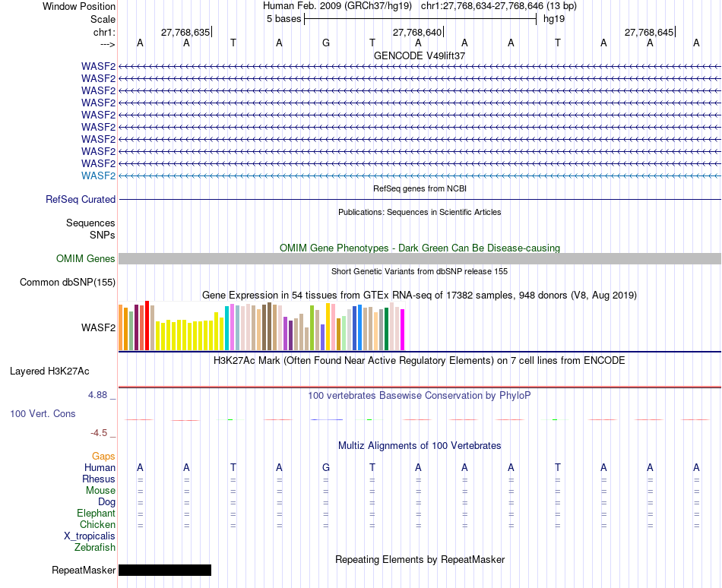Pick the magenta GTEx bar at far right
This screenshot has width=722, height=588.
click(x=403, y=330)
